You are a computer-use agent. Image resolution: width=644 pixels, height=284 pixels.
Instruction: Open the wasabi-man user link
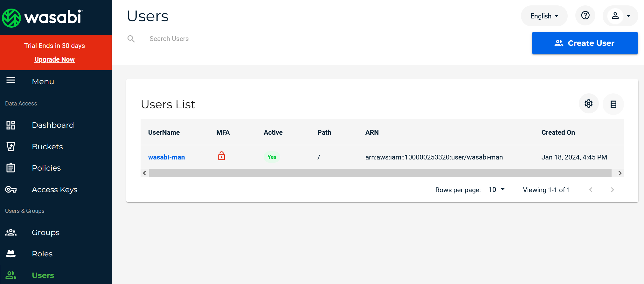pyautogui.click(x=166, y=157)
